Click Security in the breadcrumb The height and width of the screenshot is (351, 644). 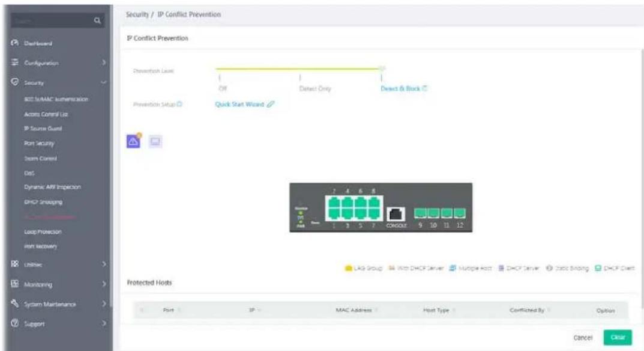point(137,14)
